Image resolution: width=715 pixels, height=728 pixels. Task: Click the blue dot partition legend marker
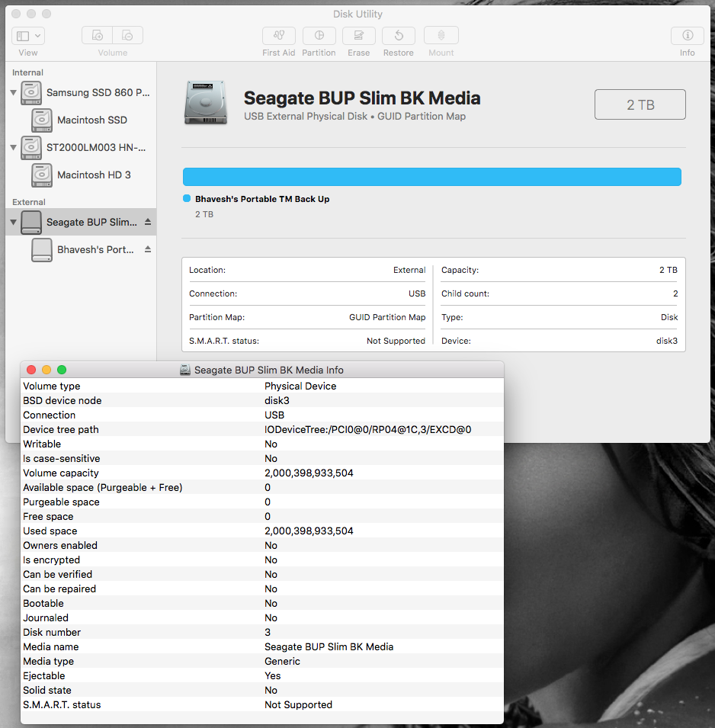coord(187,198)
